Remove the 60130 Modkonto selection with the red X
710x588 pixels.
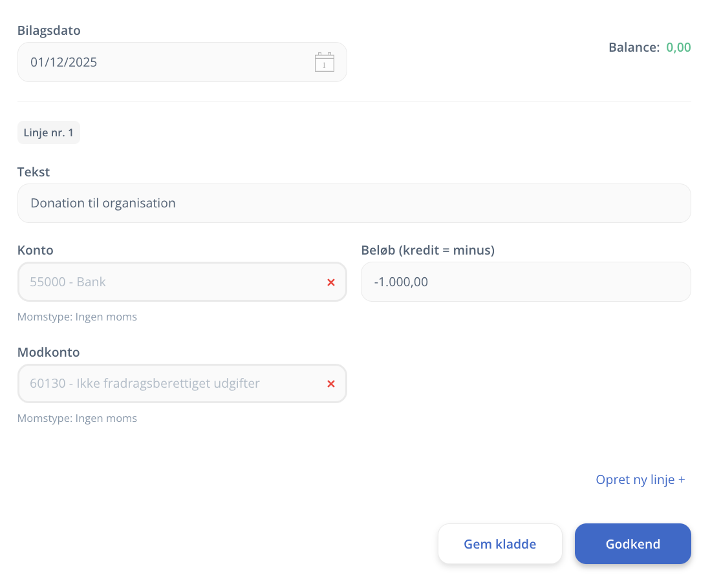coord(331,384)
